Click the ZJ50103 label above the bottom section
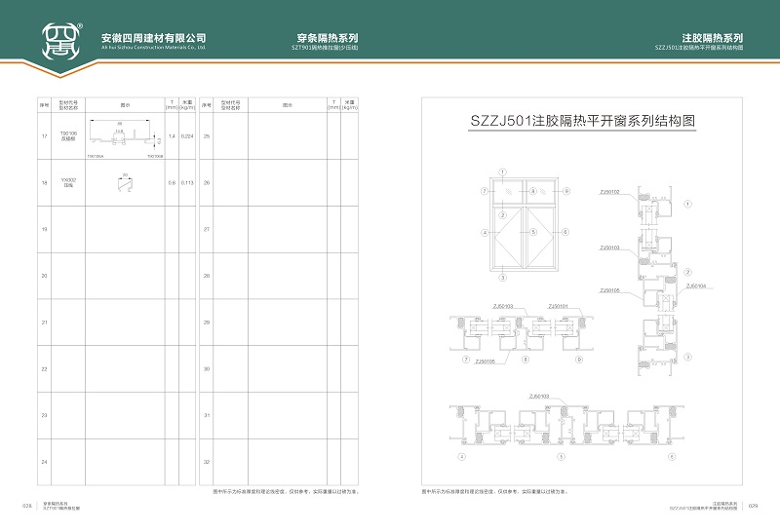Image resolution: width=780 pixels, height=532 pixels. [539, 397]
